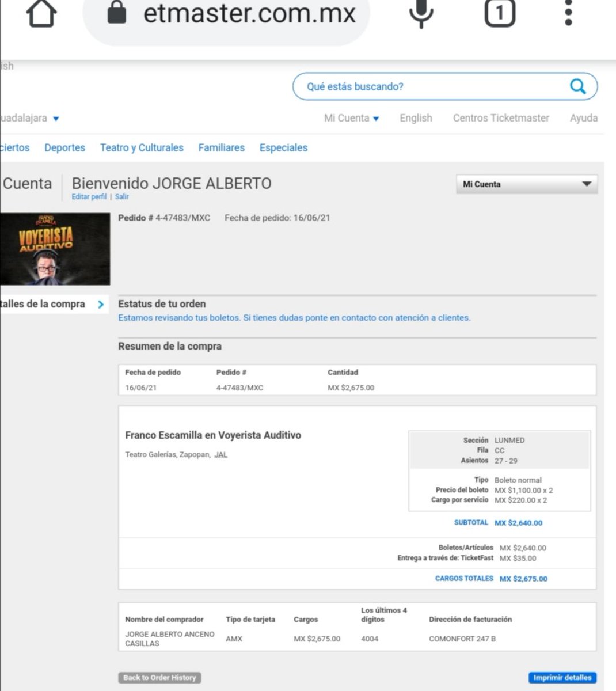Click Imprimir detalles button
Image resolution: width=616 pixels, height=691 pixels.
point(562,678)
